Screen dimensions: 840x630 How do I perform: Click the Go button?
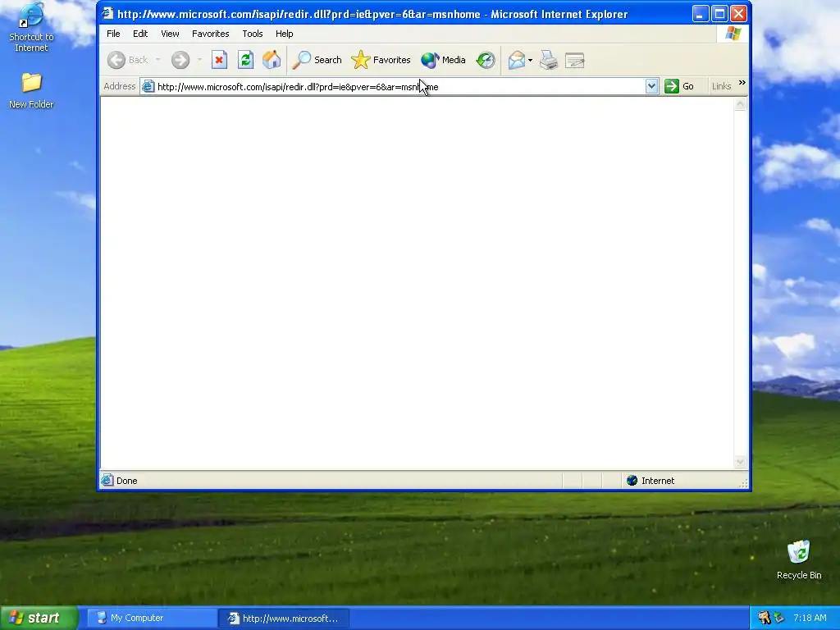pyautogui.click(x=680, y=86)
